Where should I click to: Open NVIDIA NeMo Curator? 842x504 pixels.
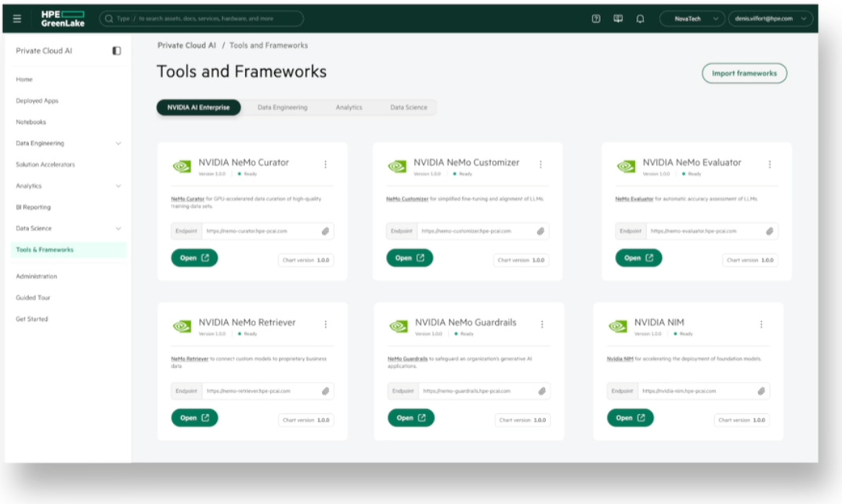[194, 258]
